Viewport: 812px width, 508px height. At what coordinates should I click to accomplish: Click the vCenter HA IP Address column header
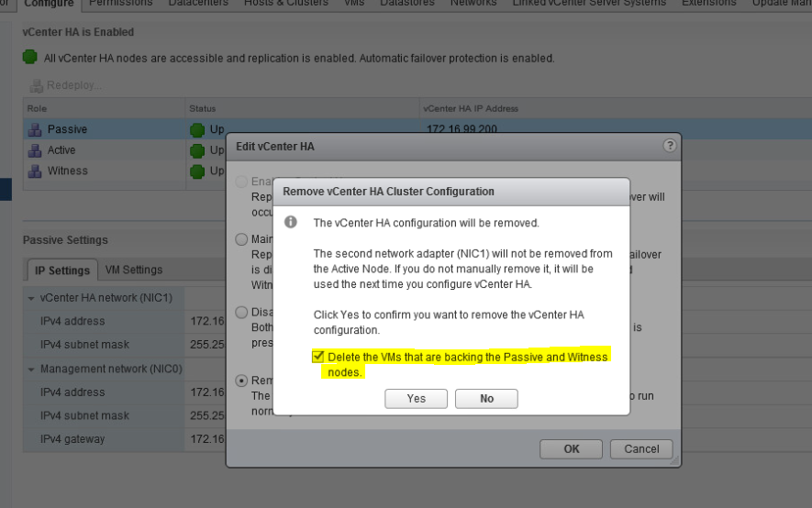pyautogui.click(x=616, y=108)
